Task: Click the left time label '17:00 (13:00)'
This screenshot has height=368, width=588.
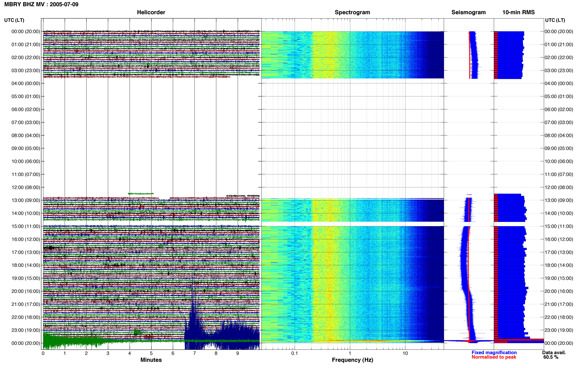Action: click(x=26, y=252)
